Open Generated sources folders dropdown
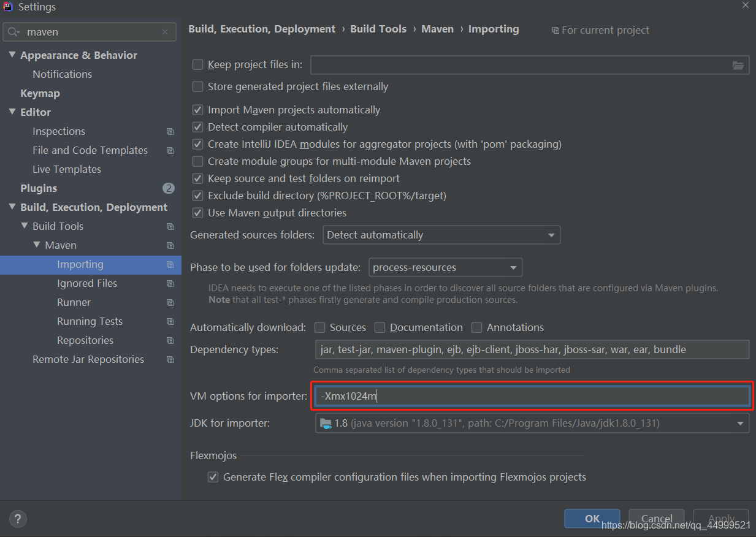756x537 pixels. click(x=441, y=235)
